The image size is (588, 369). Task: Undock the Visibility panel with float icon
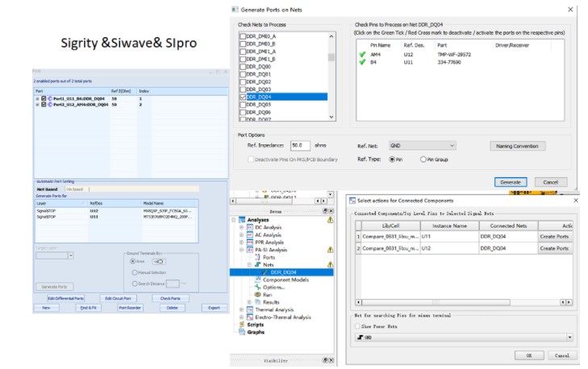[326, 360]
